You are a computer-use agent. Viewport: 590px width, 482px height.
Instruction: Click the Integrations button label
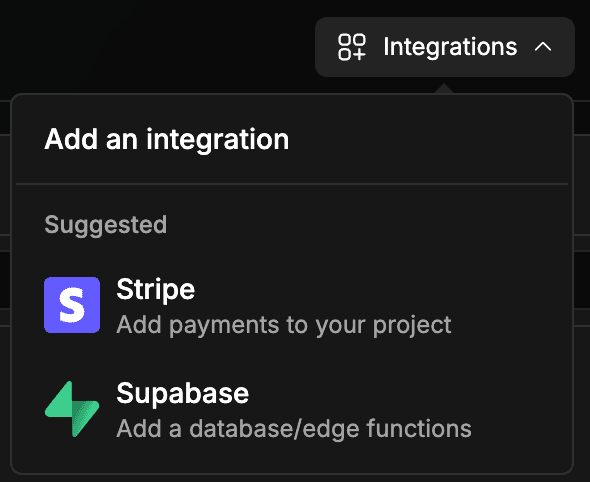pyautogui.click(x=450, y=47)
